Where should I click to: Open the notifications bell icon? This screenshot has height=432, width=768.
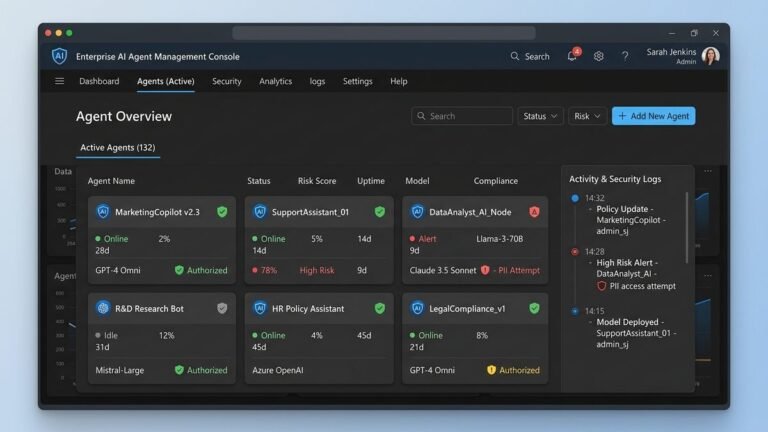click(x=572, y=56)
